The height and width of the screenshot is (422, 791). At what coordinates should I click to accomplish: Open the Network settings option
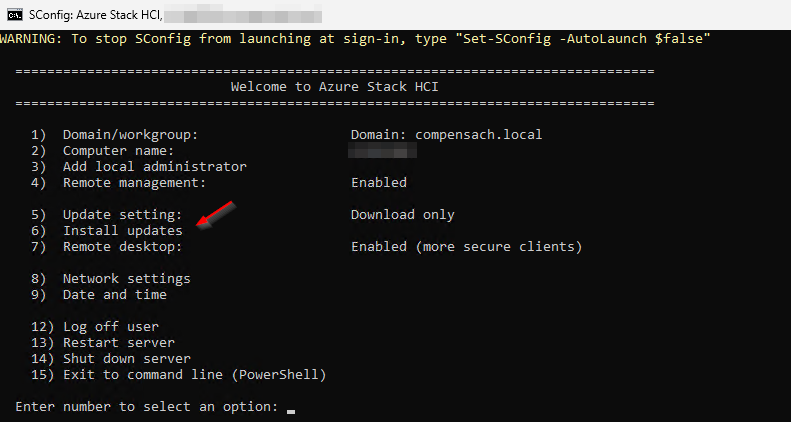coord(126,278)
